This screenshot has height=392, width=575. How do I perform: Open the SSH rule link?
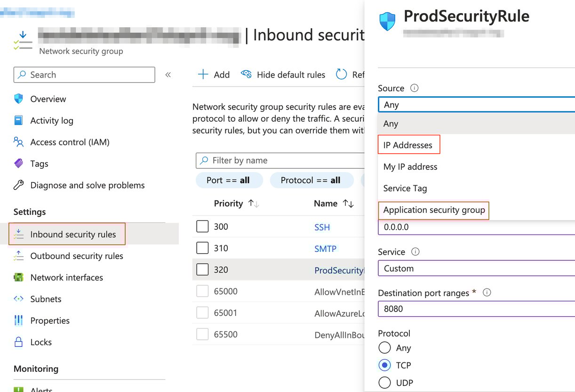[322, 227]
